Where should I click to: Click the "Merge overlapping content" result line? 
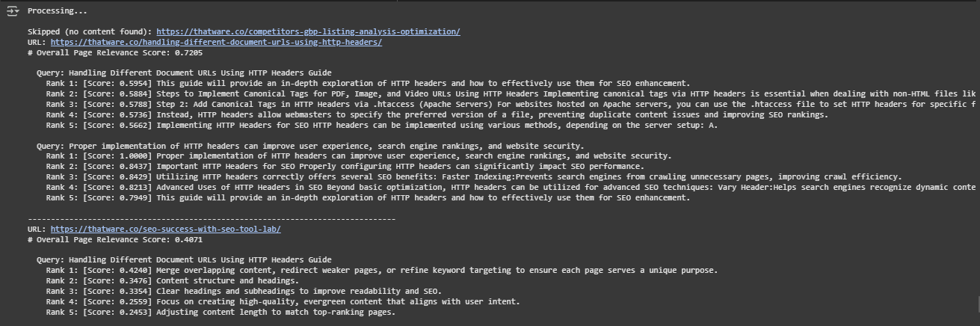(x=382, y=271)
